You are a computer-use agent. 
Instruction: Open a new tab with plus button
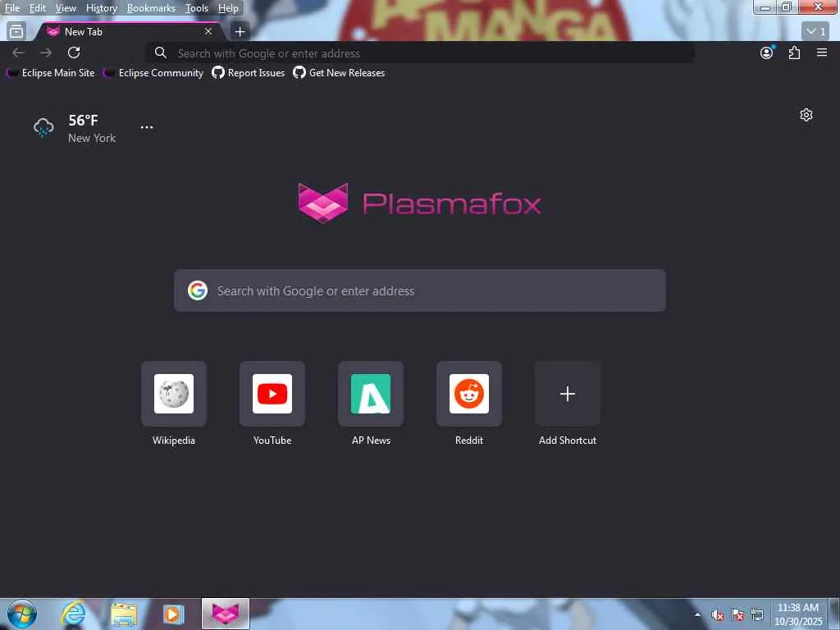[240, 32]
